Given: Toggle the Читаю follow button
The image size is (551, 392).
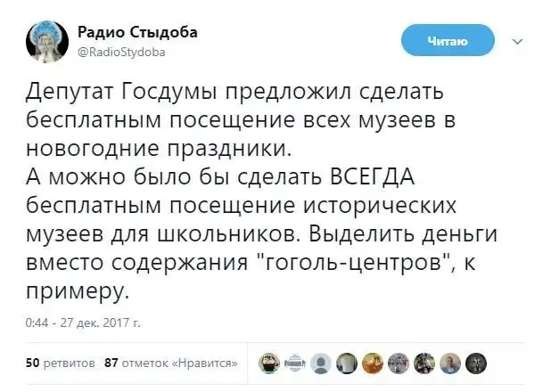Looking at the screenshot, I should tap(448, 40).
